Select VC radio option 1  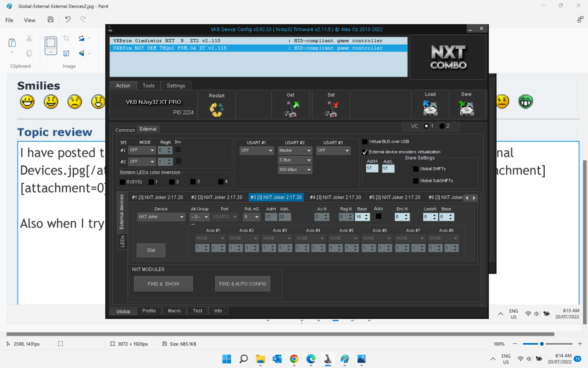426,126
